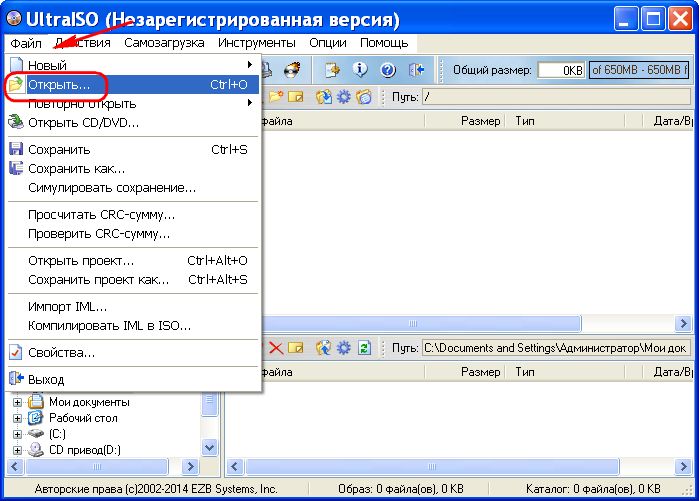This screenshot has height=501, width=699.
Task: Click the info icon in the top toolbar
Action: click(x=360, y=70)
